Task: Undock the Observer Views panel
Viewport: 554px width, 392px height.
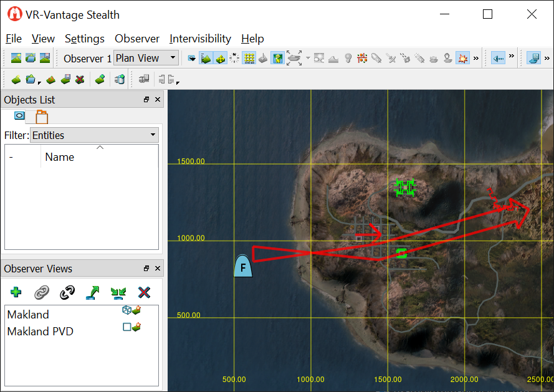Action: click(x=146, y=268)
